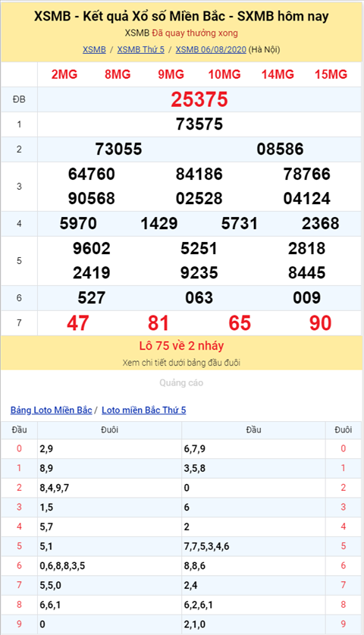Click Xem chi tiết dưới bảng đầu đuôi text
This screenshot has height=635, width=364.
(x=181, y=363)
